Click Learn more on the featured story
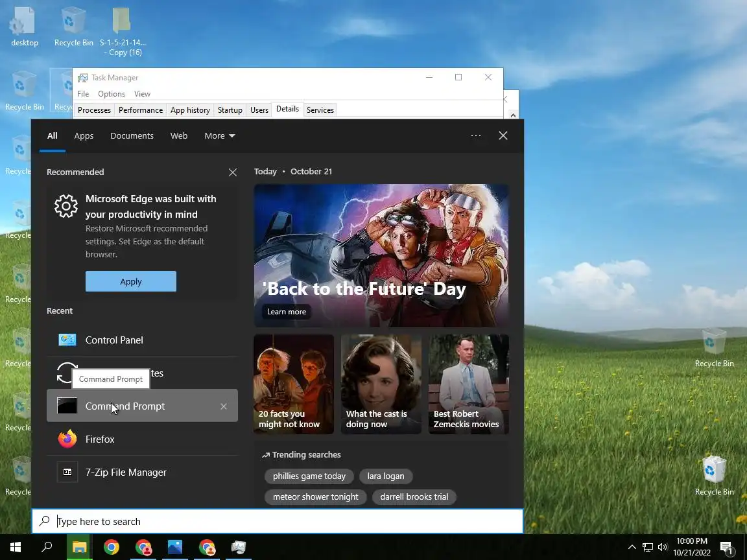 [x=287, y=311]
